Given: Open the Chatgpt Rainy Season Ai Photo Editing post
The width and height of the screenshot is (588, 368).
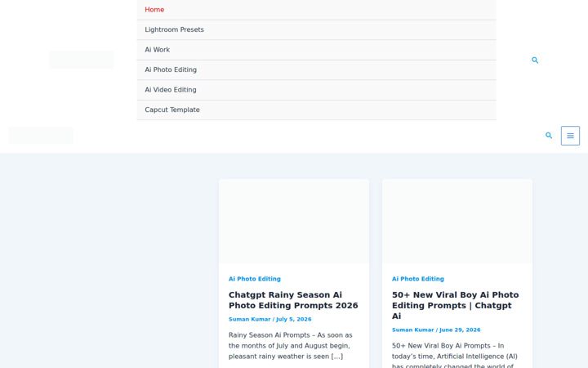Looking at the screenshot, I should [x=293, y=300].
